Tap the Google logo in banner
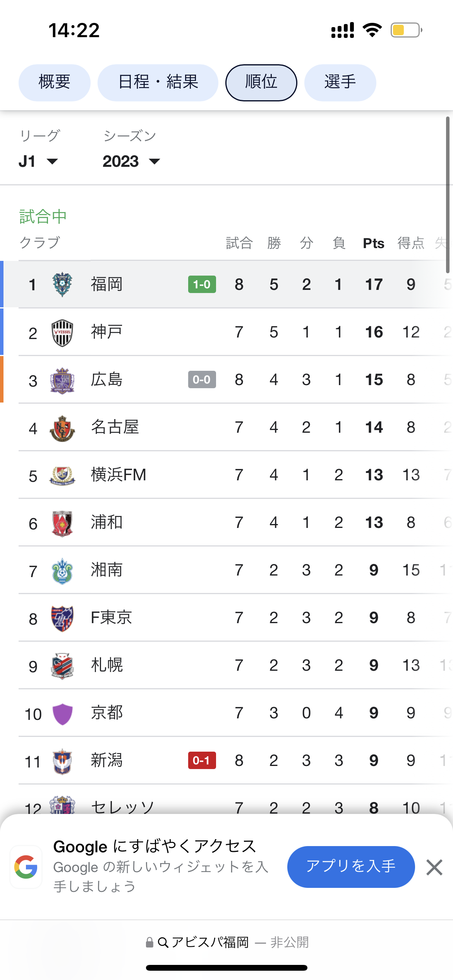 (x=26, y=867)
